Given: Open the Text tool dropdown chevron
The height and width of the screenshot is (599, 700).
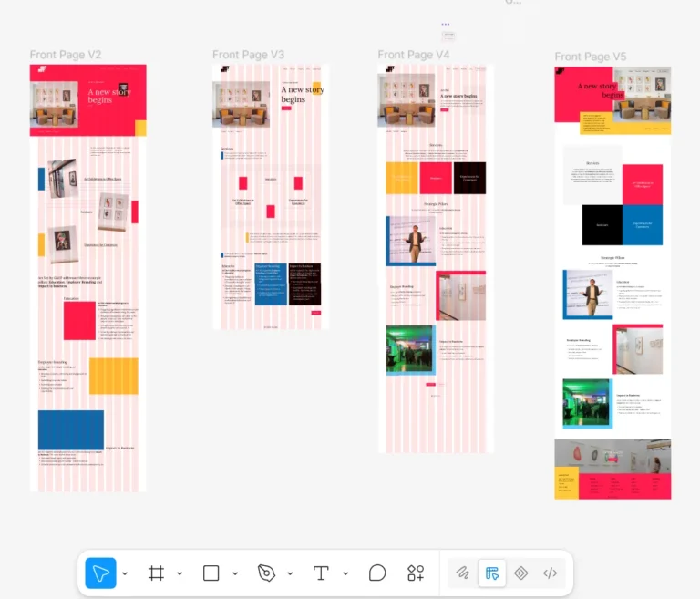Looking at the screenshot, I should (x=345, y=573).
